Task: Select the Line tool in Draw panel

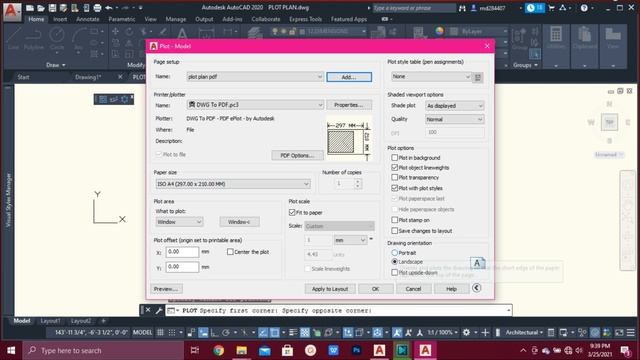Action: tap(13, 39)
